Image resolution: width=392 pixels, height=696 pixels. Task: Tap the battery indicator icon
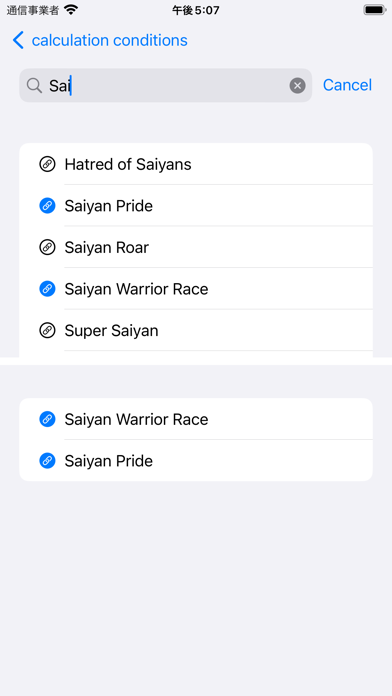point(374,10)
